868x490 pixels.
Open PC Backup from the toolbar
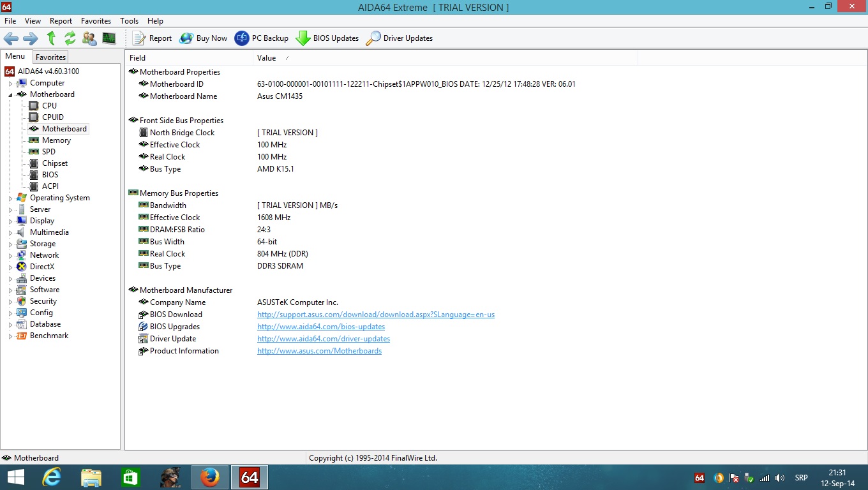(x=262, y=38)
